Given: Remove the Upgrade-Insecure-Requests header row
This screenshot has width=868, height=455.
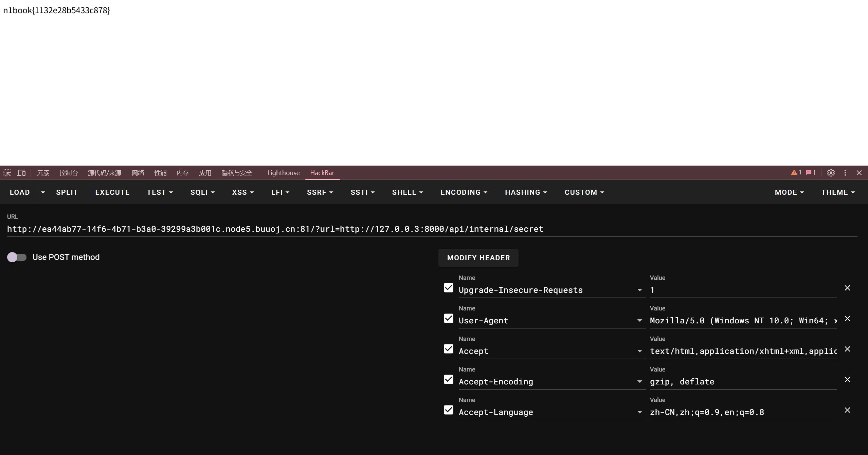Looking at the screenshot, I should point(847,288).
